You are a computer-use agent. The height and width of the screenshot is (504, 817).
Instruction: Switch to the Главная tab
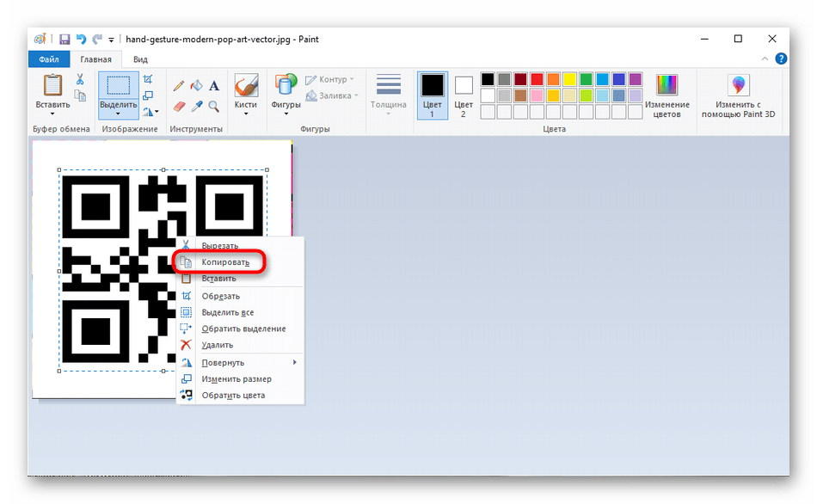click(x=95, y=59)
